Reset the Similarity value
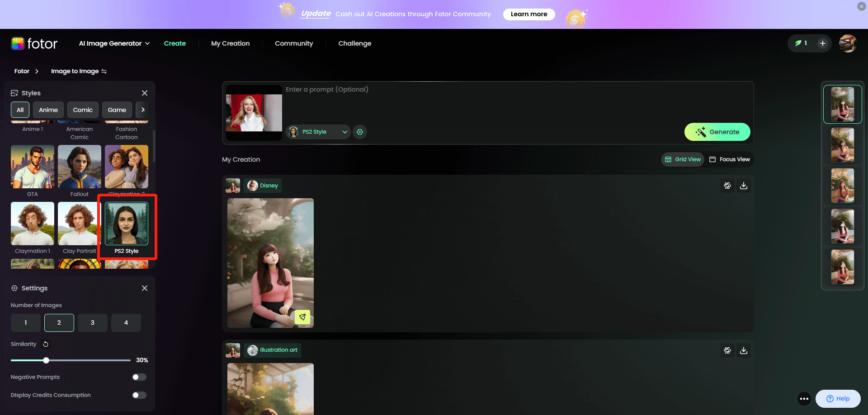 pos(46,344)
